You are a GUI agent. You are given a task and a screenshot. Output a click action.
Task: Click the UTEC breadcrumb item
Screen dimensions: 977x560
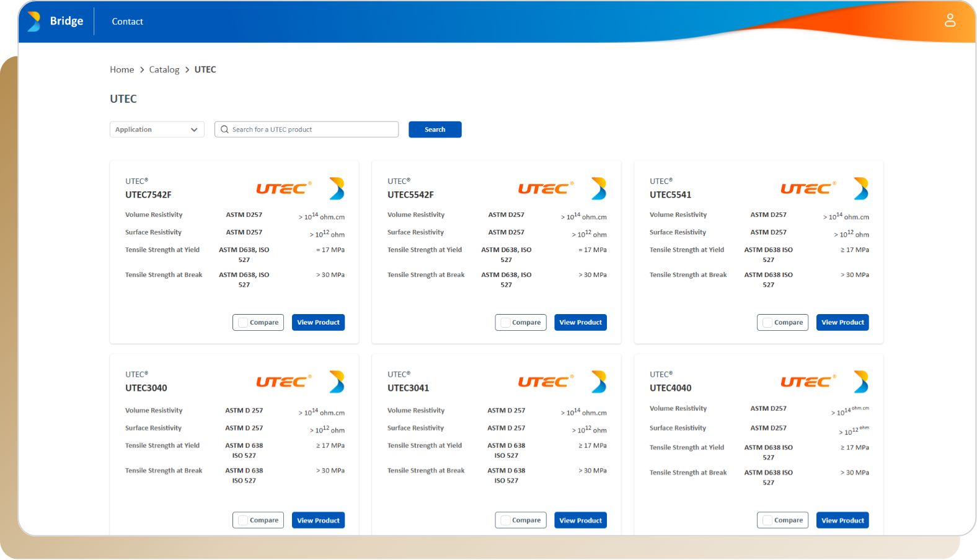205,69
